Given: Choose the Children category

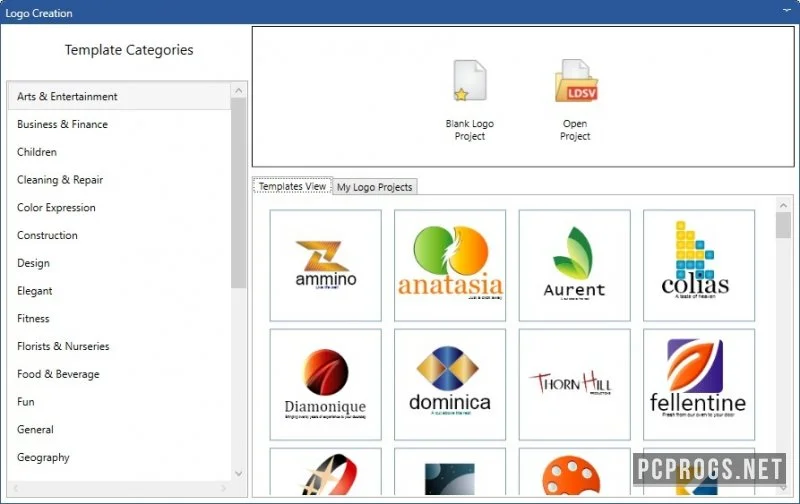Looking at the screenshot, I should point(119,152).
